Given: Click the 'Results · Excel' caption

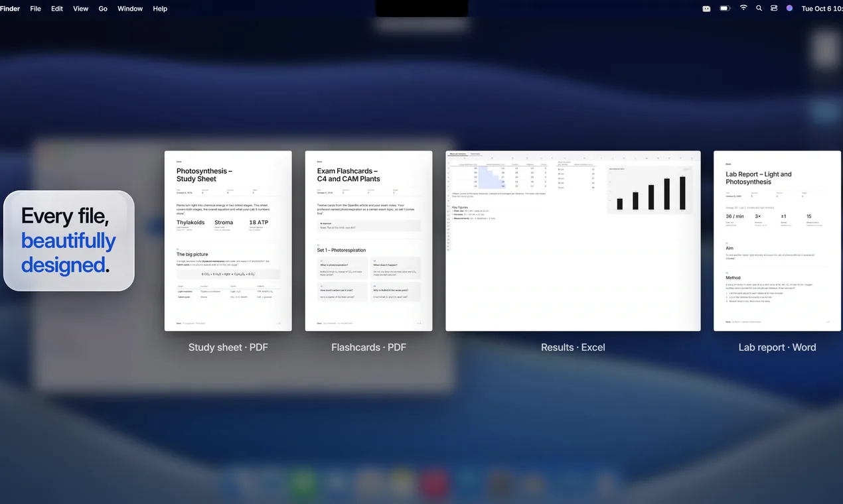Looking at the screenshot, I should (573, 347).
